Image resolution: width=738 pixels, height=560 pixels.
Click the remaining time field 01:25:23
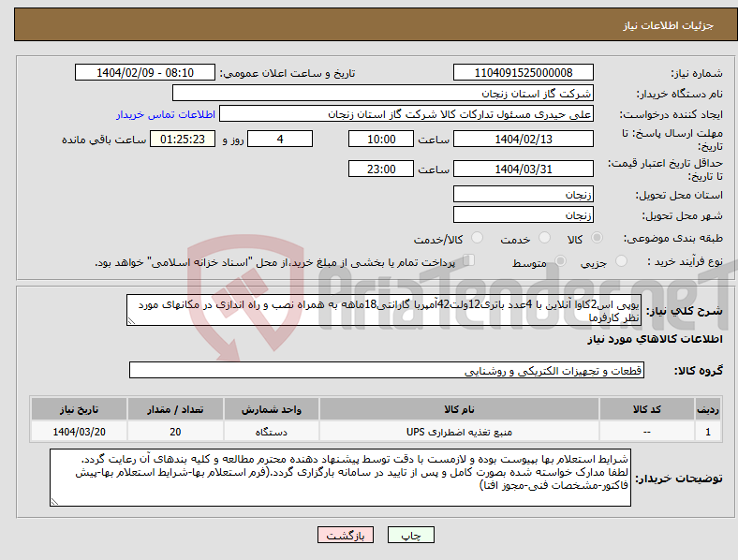click(183, 139)
